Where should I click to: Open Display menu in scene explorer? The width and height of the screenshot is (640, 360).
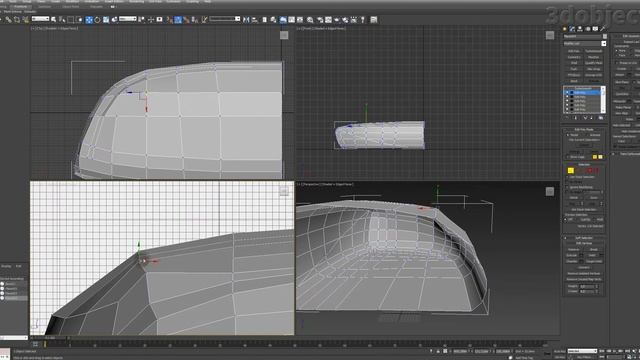click(x=6, y=266)
